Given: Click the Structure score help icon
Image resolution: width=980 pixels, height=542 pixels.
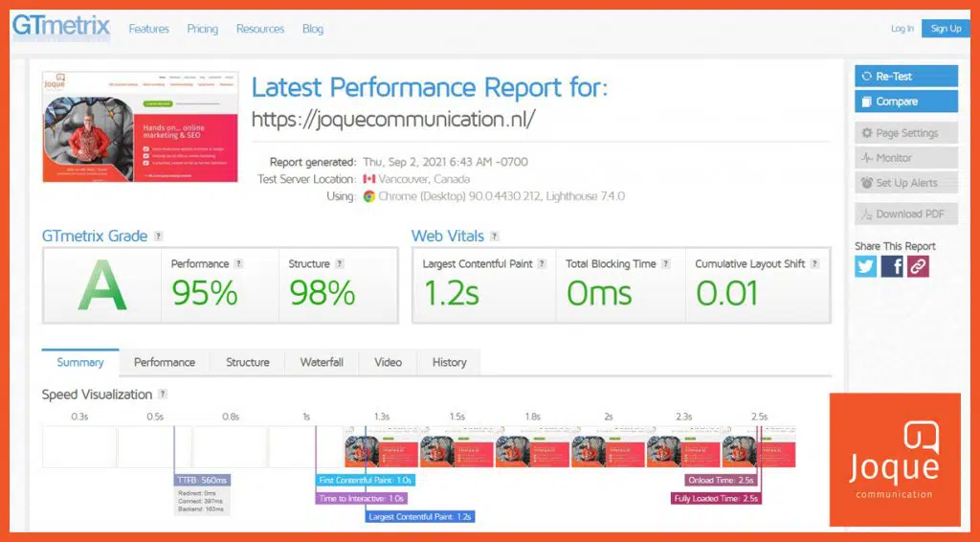Looking at the screenshot, I should [340, 263].
